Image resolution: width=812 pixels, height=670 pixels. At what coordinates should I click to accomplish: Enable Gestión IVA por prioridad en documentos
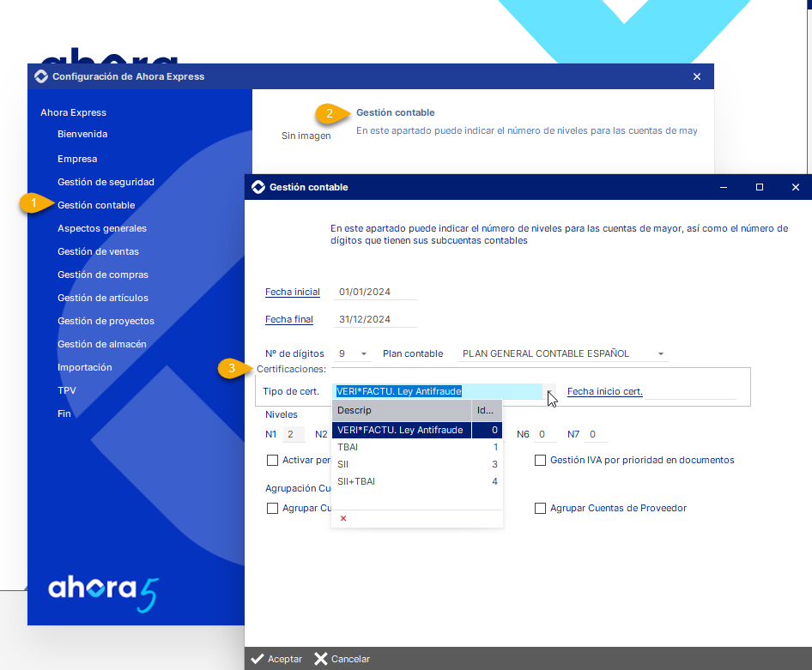[x=540, y=460]
